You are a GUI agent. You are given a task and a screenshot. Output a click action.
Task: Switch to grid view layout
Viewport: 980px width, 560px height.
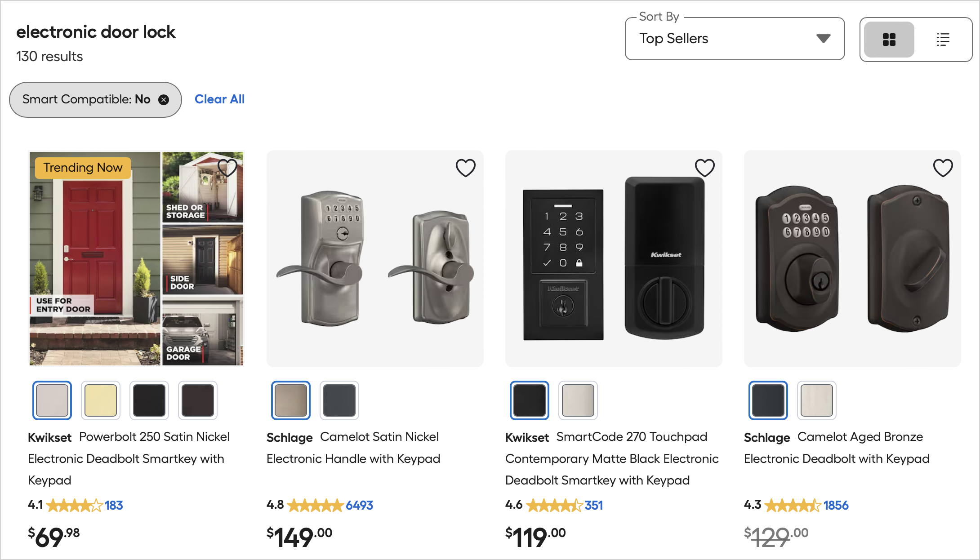click(x=888, y=40)
